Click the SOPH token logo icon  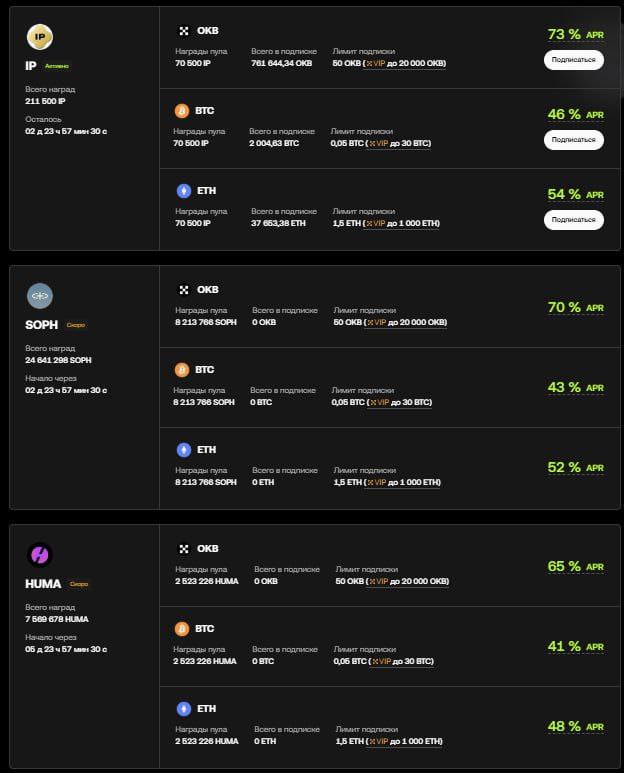[x=40, y=296]
